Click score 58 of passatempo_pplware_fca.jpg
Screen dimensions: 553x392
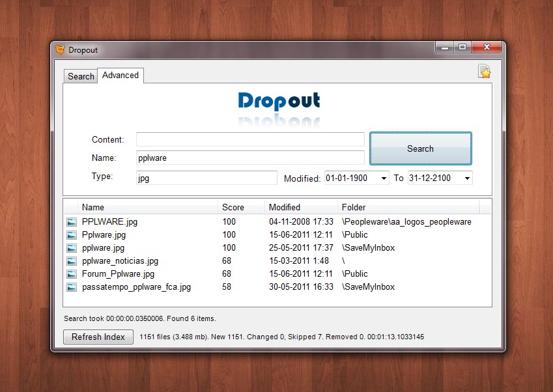tap(227, 287)
